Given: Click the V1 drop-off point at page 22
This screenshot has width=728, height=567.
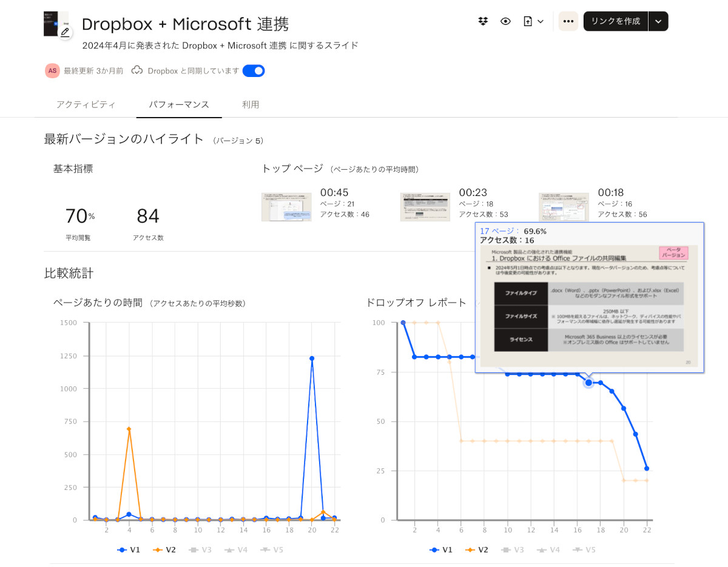Looking at the screenshot, I should click(647, 468).
